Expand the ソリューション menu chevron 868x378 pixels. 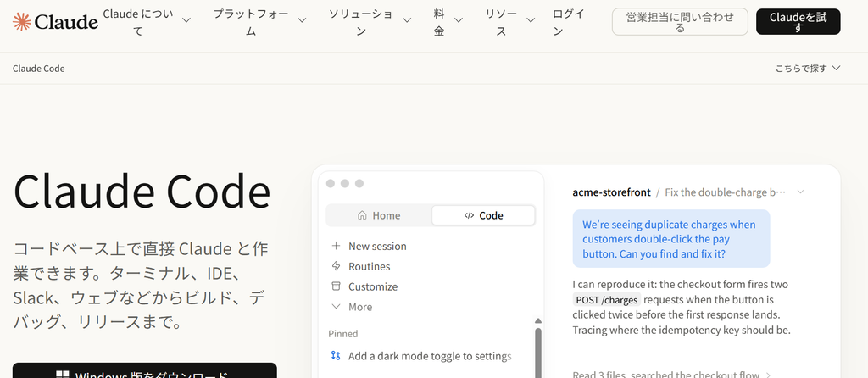(407, 20)
